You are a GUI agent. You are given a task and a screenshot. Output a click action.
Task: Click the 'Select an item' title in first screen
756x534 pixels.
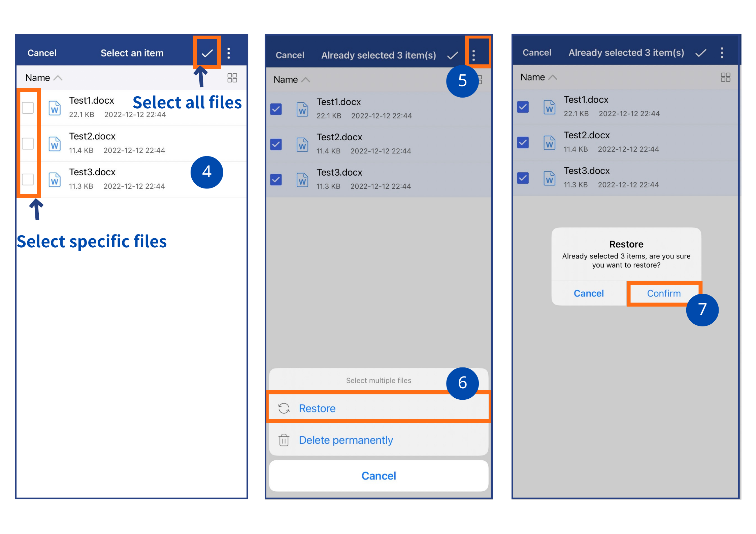coord(132,53)
